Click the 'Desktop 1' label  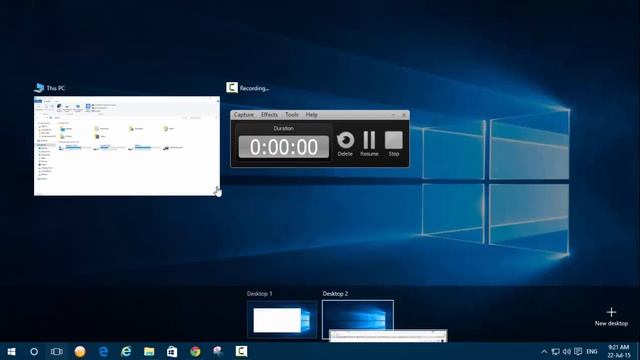point(260,293)
